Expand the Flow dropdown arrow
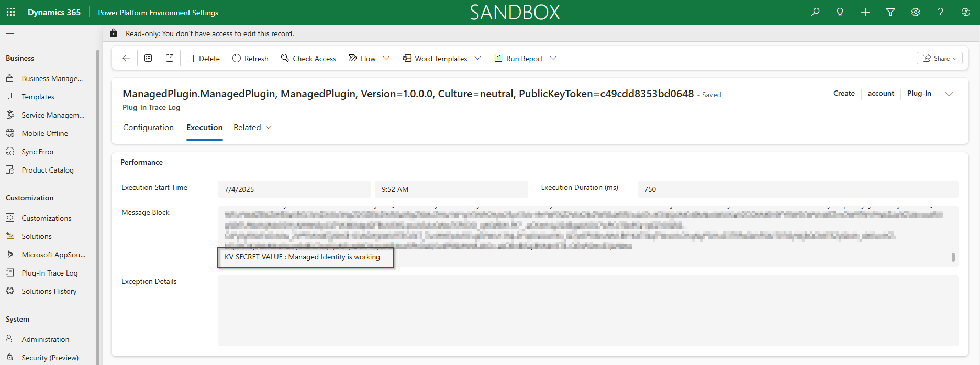980x365 pixels. pos(386,59)
